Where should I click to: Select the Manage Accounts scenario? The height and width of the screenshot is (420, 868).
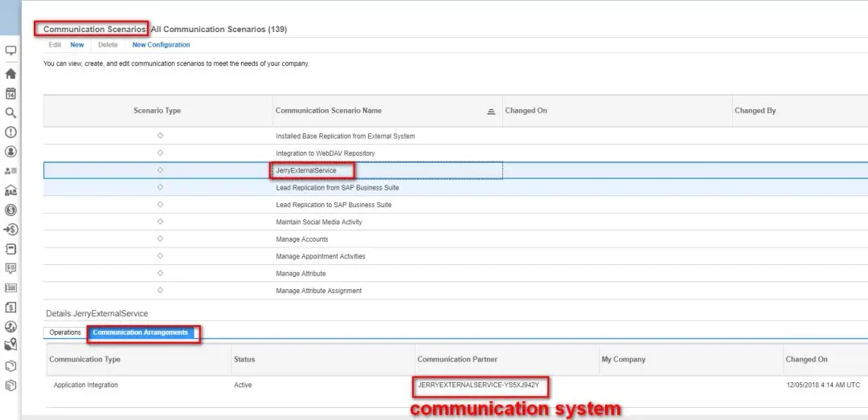coord(302,239)
